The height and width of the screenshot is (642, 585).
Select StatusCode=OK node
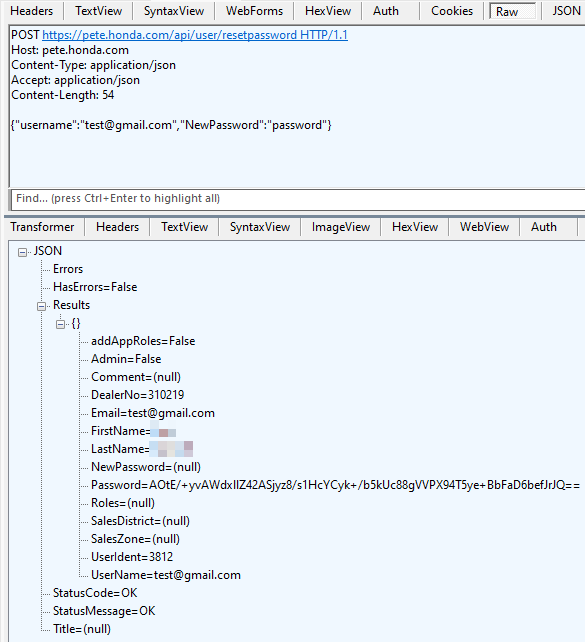95,593
